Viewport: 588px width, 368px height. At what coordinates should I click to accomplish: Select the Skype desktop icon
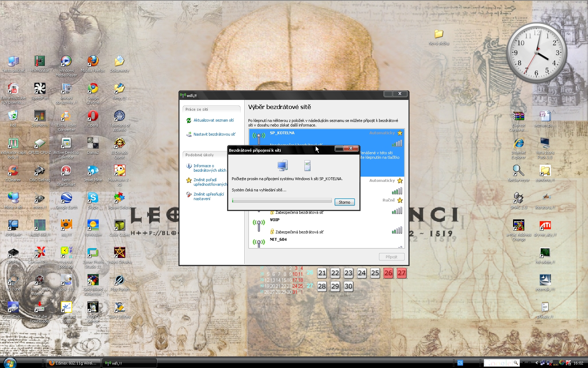coord(93,200)
